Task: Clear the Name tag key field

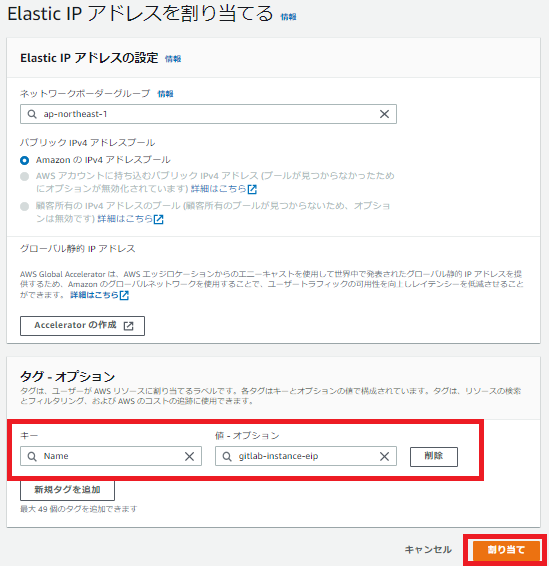Action: click(x=189, y=456)
